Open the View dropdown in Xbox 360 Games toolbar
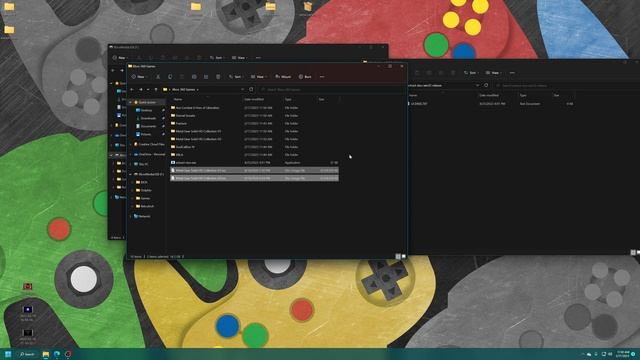Image resolution: width=640 pixels, height=360 pixels. pos(258,77)
